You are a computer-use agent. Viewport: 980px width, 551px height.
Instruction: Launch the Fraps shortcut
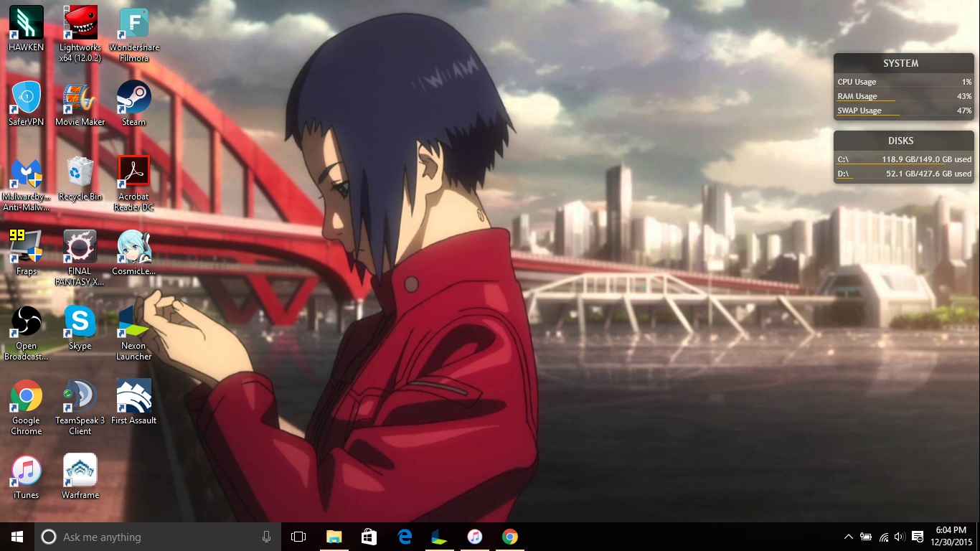point(27,247)
